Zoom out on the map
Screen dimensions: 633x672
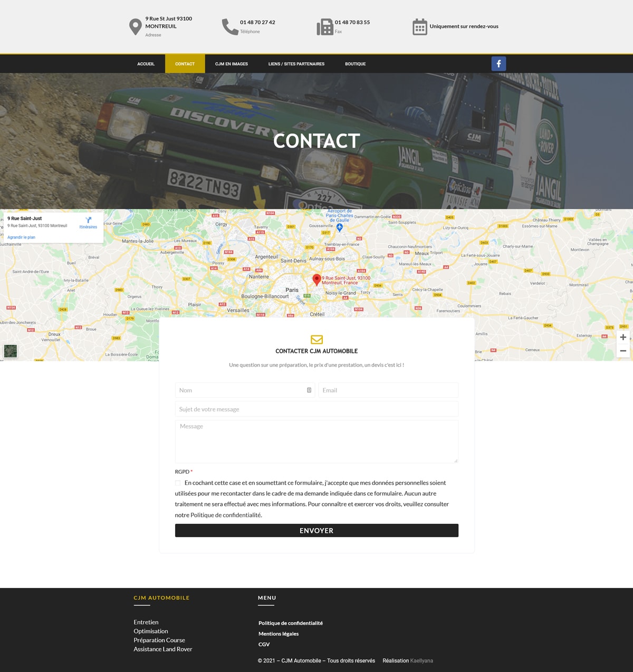[x=623, y=351]
